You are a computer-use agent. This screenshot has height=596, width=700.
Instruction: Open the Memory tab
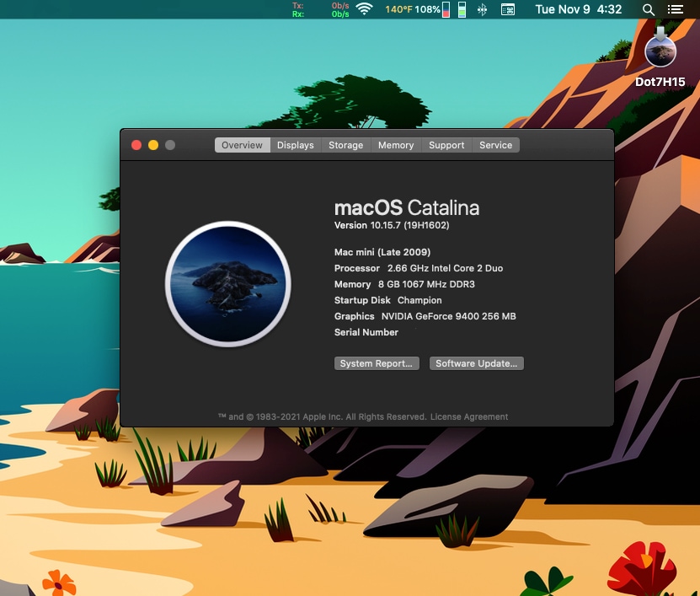click(395, 145)
